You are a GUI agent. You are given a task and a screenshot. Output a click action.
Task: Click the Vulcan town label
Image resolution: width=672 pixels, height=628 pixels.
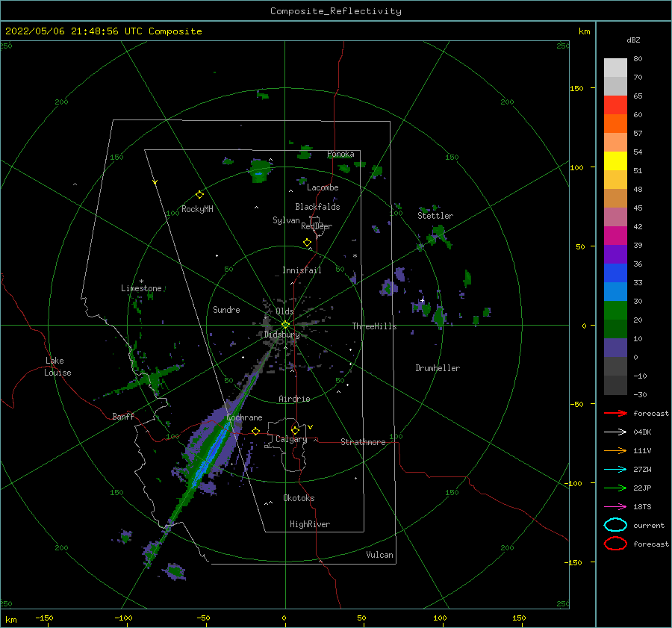pyautogui.click(x=379, y=555)
